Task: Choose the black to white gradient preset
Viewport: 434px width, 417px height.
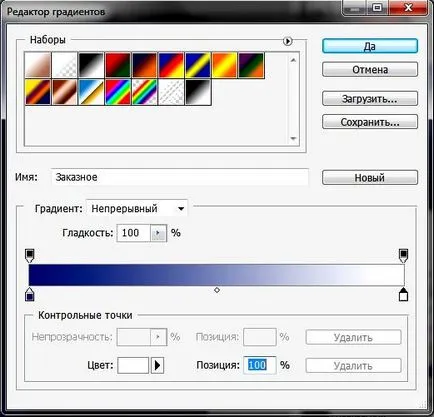Action: tap(91, 65)
